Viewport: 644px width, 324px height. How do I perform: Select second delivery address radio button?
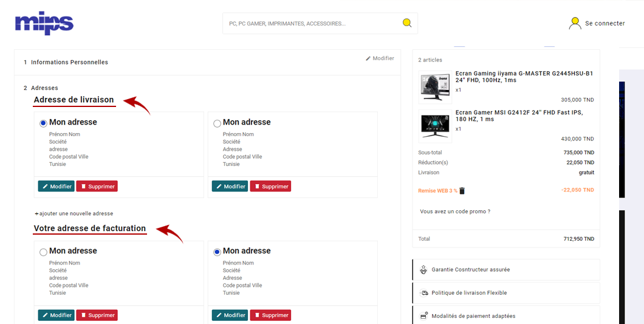coord(218,123)
